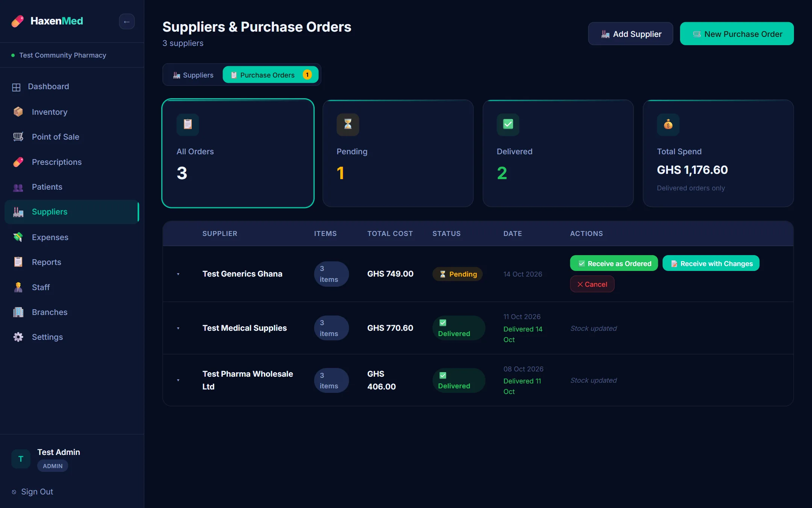
Task: Click Receive with Changes button
Action: (x=711, y=263)
